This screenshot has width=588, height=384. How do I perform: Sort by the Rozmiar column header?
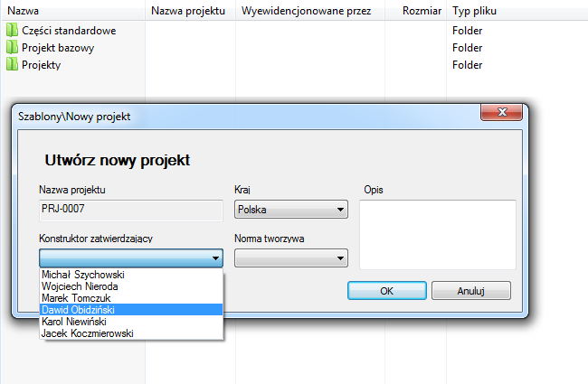coord(415,11)
